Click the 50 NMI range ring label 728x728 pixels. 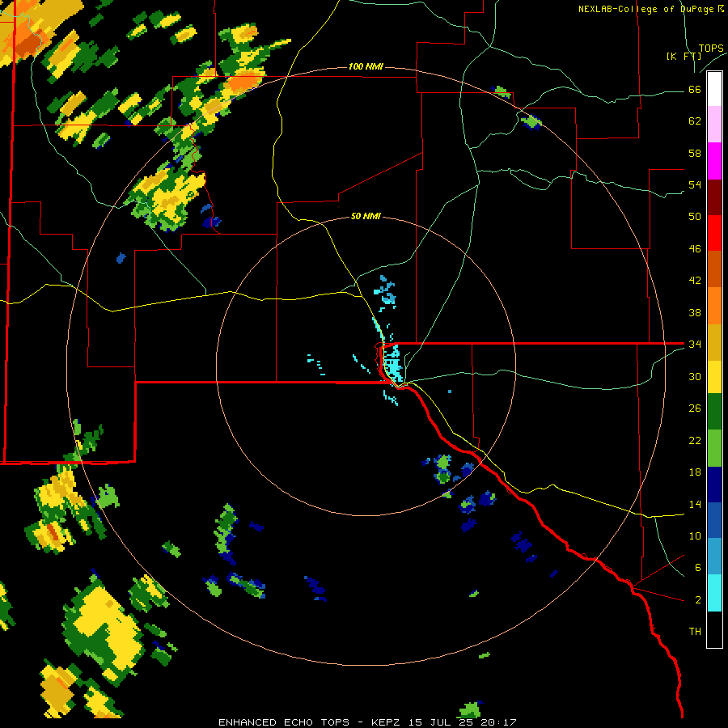tap(366, 216)
